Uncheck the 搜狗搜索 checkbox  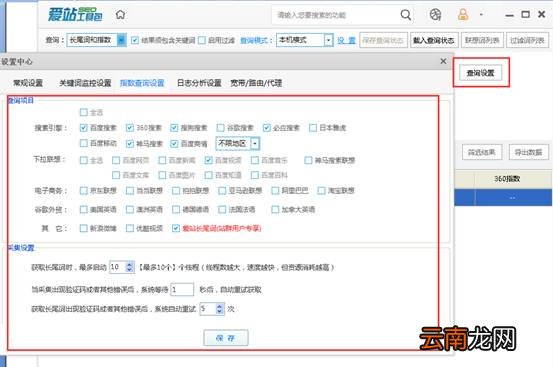(x=174, y=128)
